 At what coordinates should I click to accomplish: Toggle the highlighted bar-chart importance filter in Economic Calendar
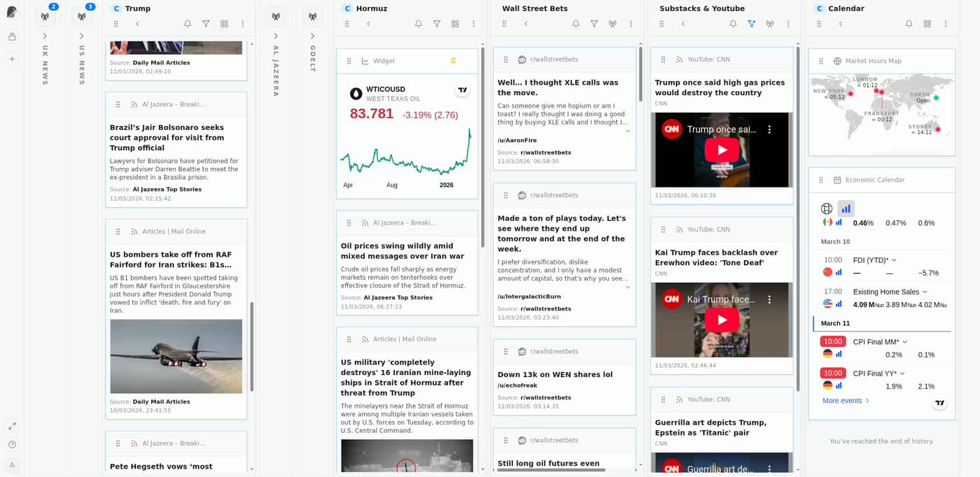click(x=846, y=208)
